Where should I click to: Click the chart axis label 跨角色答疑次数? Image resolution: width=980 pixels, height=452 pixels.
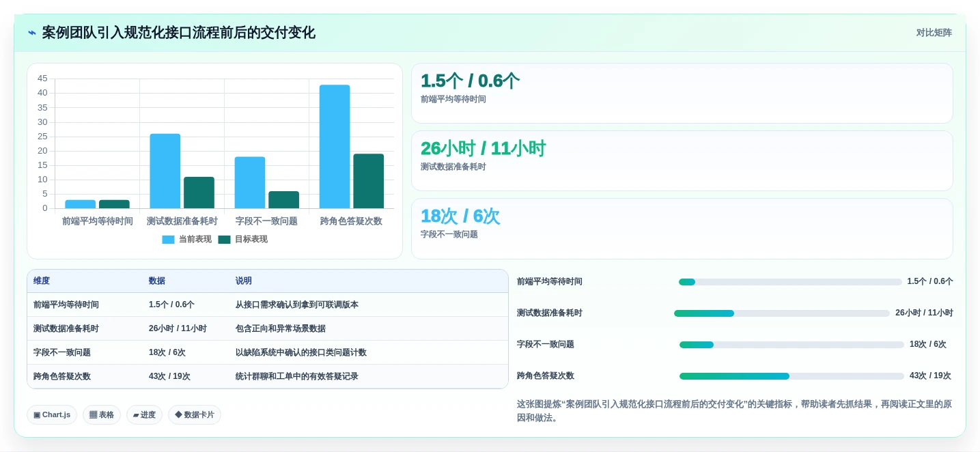351,221
